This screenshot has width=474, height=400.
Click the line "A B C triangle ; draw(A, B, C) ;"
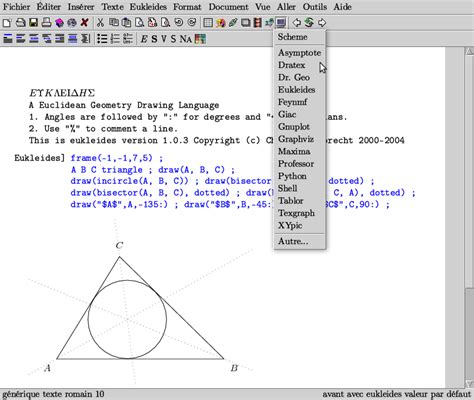point(153,170)
